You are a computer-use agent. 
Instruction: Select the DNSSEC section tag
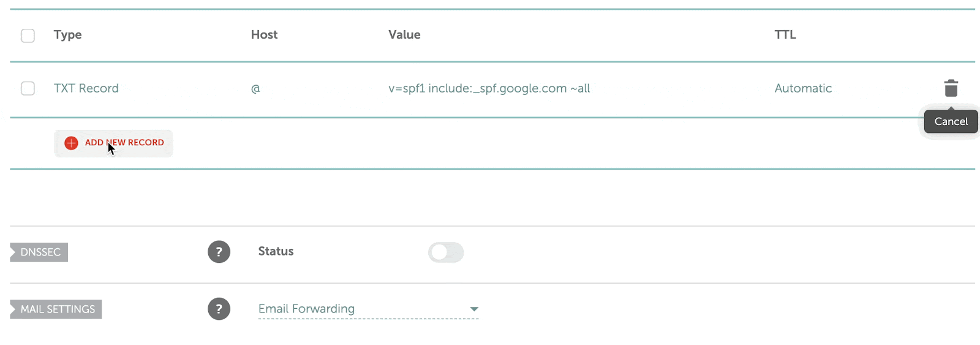coord(40,252)
